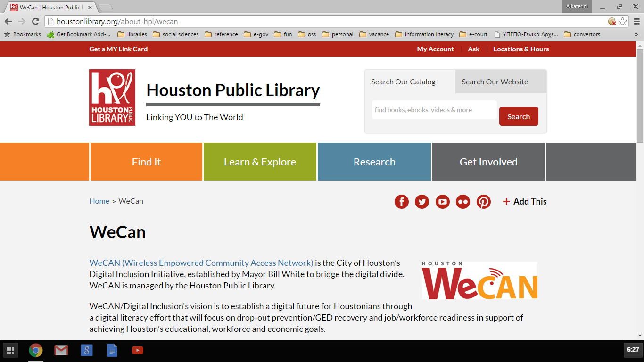This screenshot has width=644, height=362.
Task: Switch to Search Our Website tab
Action: (x=501, y=82)
